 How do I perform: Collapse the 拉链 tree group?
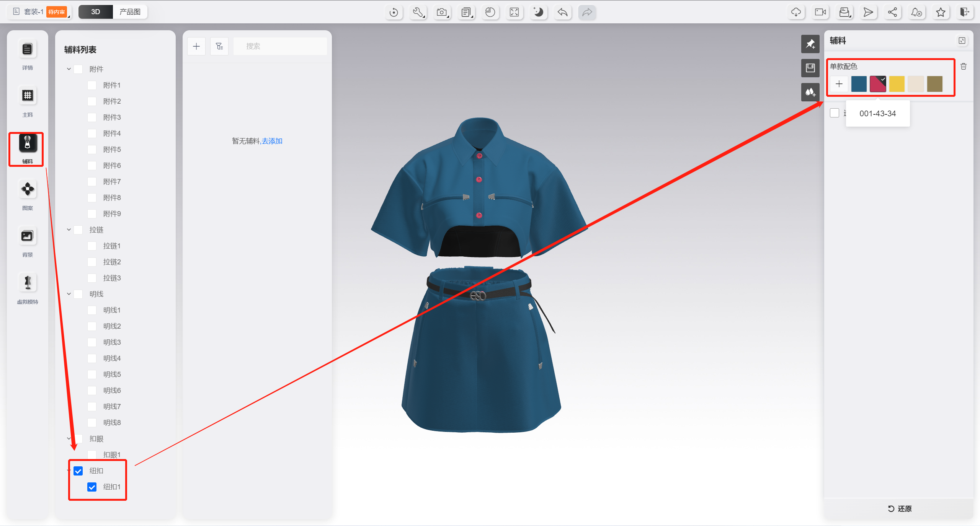coord(69,230)
